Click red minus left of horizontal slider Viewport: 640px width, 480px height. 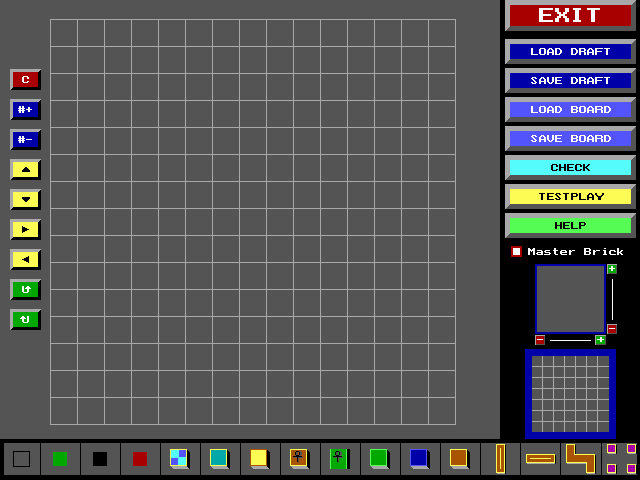(540, 340)
